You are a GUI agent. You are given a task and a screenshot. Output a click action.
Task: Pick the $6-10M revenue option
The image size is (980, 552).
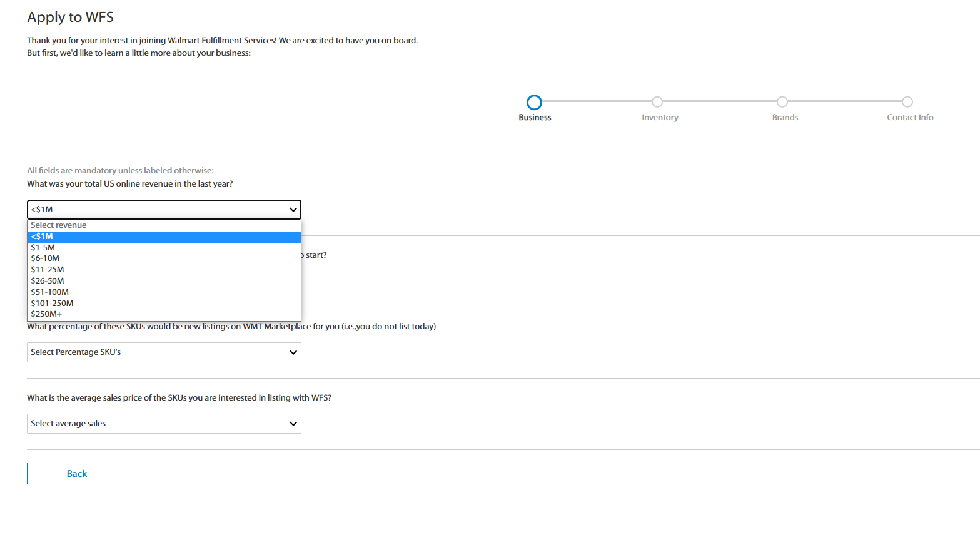164,258
